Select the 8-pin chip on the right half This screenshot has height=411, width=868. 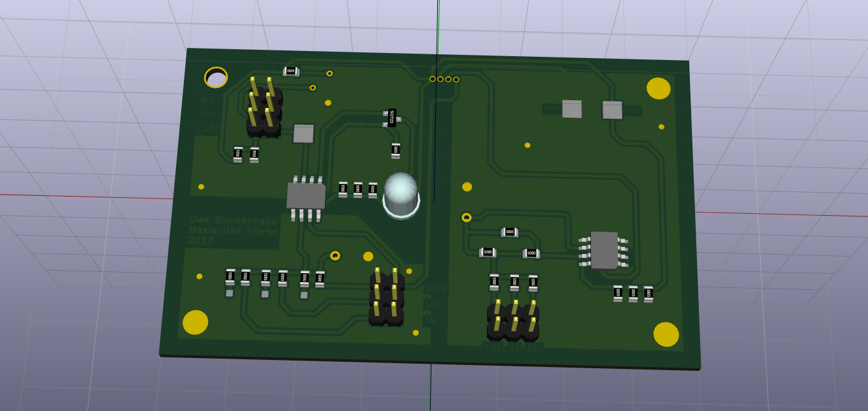coord(604,250)
